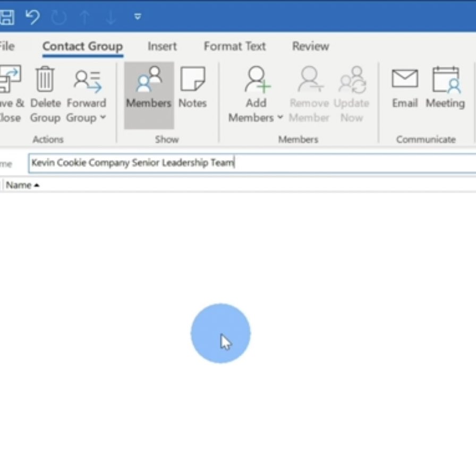Click the Meeting calendar icon
476x465 pixels.
coord(446,80)
